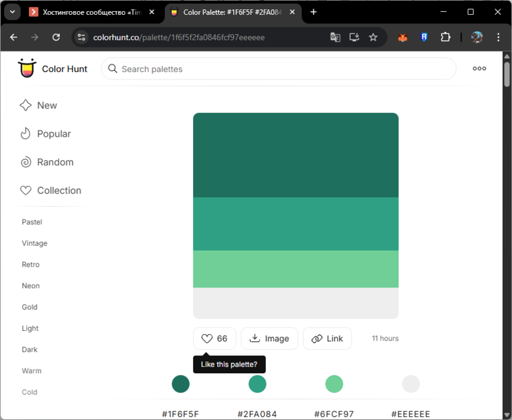Click the Google Translate page icon

click(335, 38)
